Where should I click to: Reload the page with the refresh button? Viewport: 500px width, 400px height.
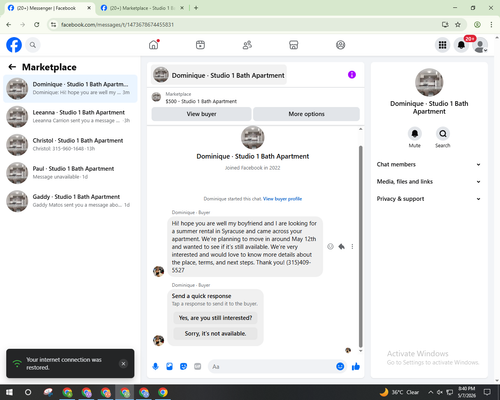pos(37,25)
